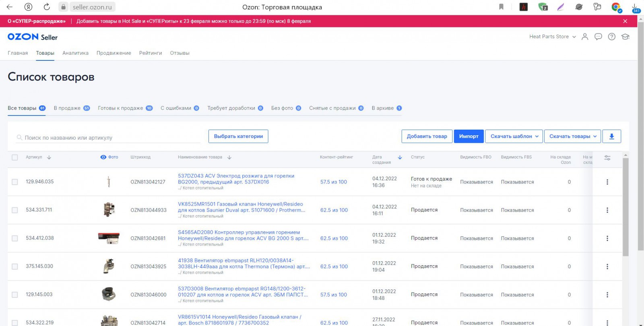Click the product list vertical scrollbar
This screenshot has height=326, width=644.
[625, 207]
